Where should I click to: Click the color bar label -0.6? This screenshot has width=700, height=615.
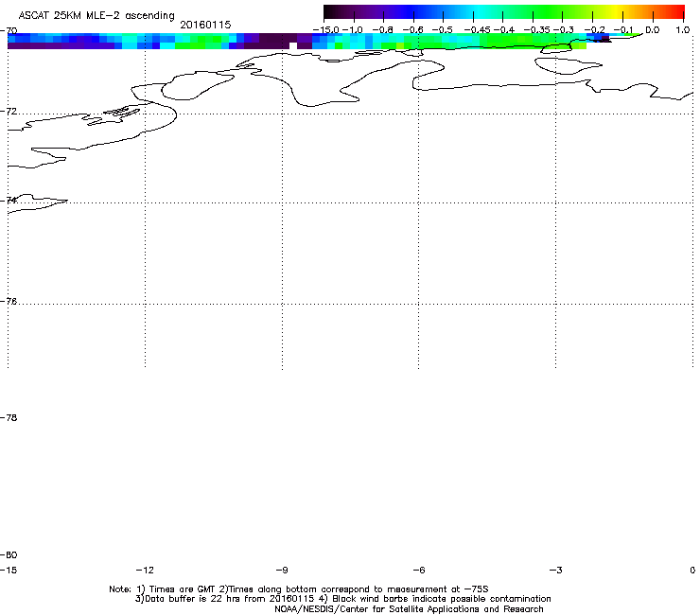(413, 30)
